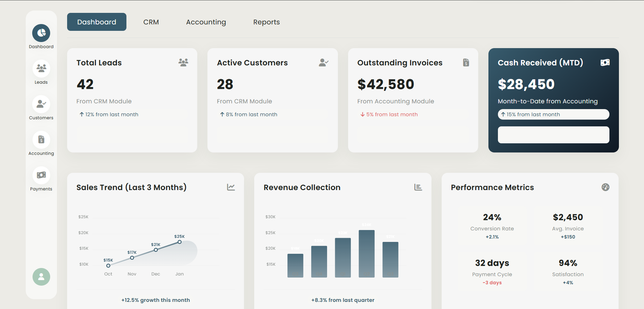Image resolution: width=644 pixels, height=309 pixels.
Task: Click the user avatar at the sidebar bottom
Action: click(41, 277)
